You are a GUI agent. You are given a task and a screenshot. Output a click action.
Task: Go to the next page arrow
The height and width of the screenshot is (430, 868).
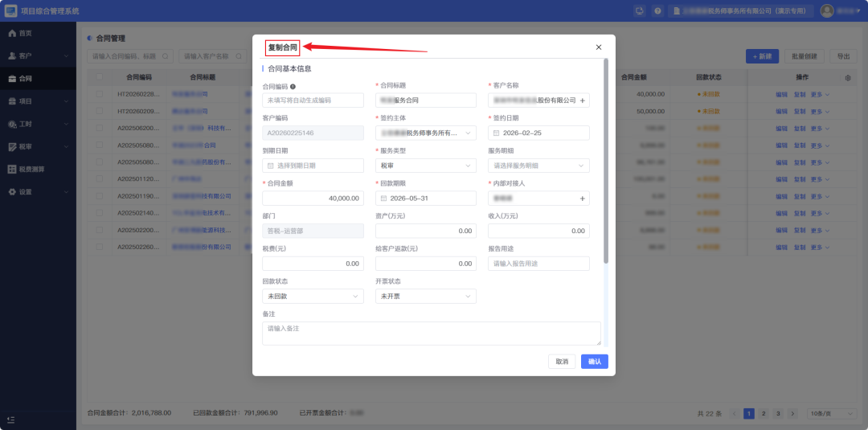(792, 413)
